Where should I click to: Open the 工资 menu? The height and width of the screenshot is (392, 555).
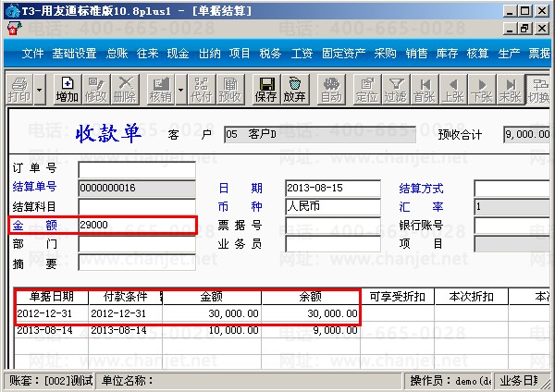click(x=302, y=54)
